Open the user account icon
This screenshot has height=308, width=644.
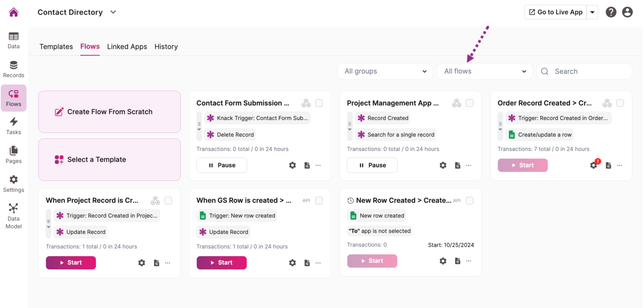tap(627, 12)
